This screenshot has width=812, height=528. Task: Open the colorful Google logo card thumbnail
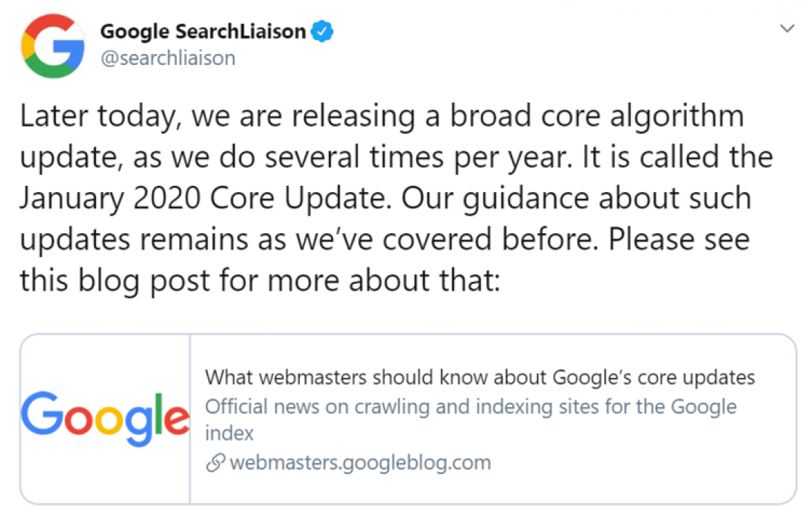tap(105, 419)
